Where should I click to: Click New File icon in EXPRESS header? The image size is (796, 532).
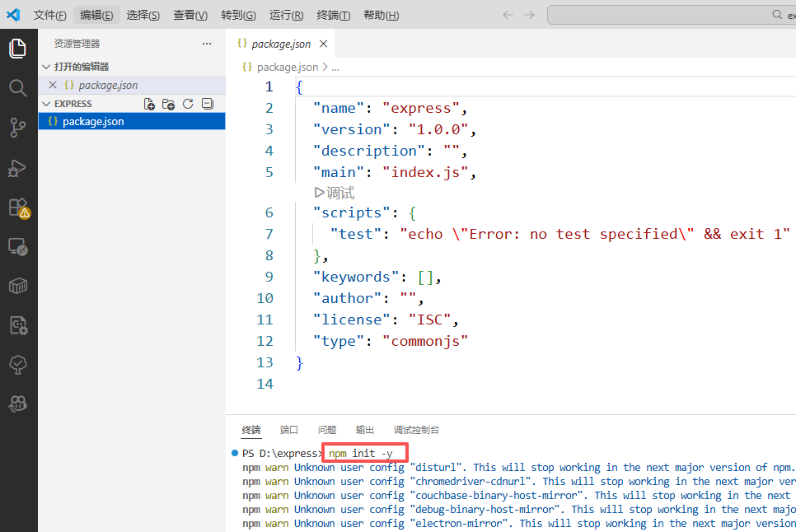[x=149, y=104]
